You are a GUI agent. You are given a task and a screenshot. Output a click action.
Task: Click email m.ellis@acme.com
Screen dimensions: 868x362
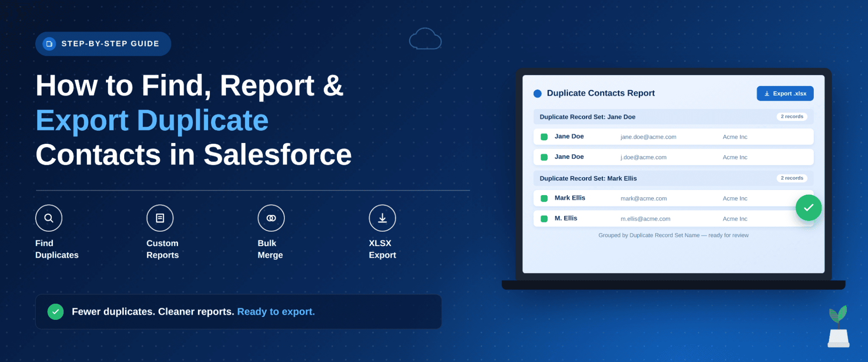pos(645,219)
